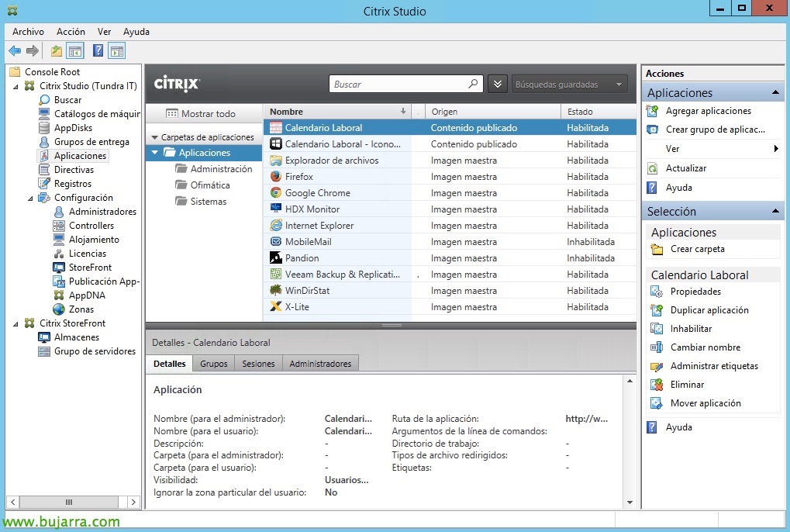Screen dimensions: 790x532
Task: Click Agregar aplicaciones in the Acciones pane
Action: [708, 111]
